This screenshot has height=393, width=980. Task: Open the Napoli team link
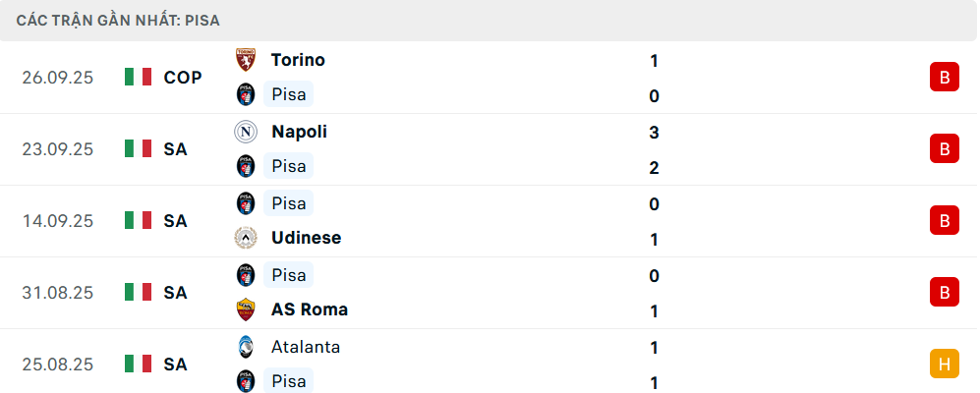pos(300,132)
